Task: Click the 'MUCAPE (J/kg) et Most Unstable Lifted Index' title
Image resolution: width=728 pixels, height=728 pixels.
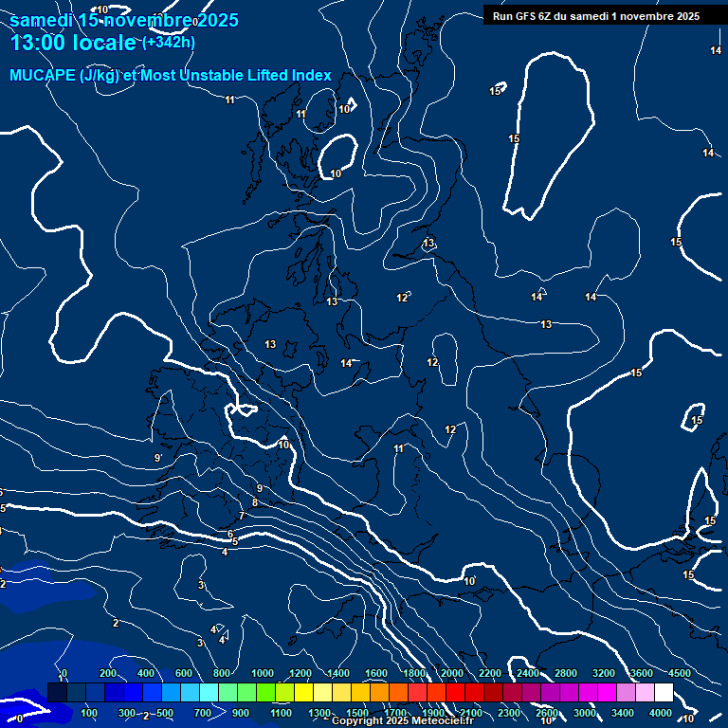Action: coord(171,75)
